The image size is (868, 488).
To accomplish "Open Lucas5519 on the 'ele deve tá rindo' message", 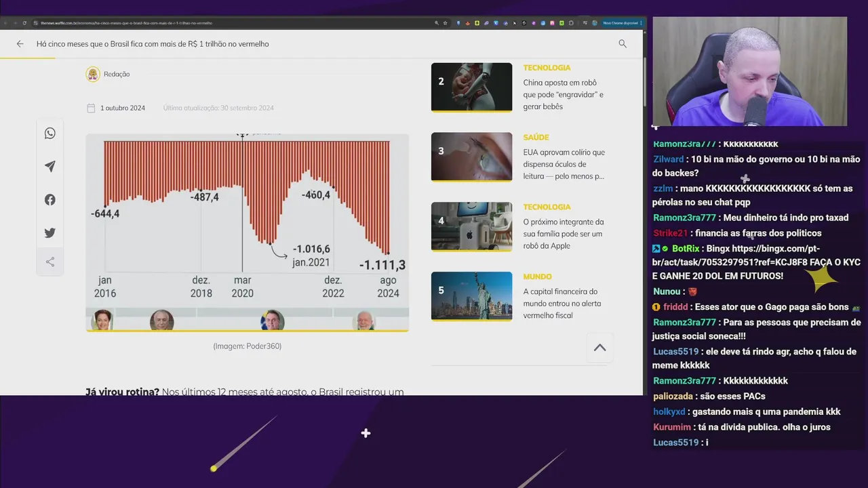I will (675, 352).
